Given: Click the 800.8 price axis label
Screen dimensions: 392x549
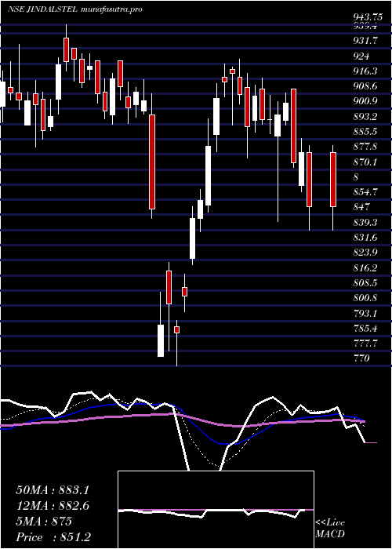Looking at the screenshot, I should coord(366,298).
